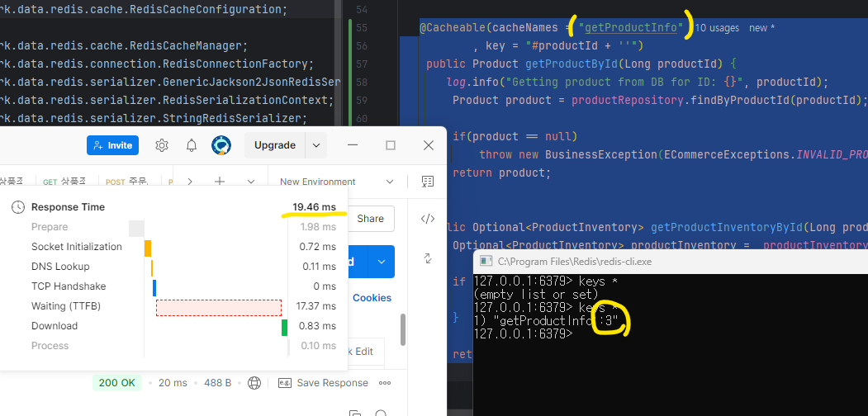Image resolution: width=868 pixels, height=416 pixels.
Task: Click the 20 ms response time label
Action: tap(173, 383)
